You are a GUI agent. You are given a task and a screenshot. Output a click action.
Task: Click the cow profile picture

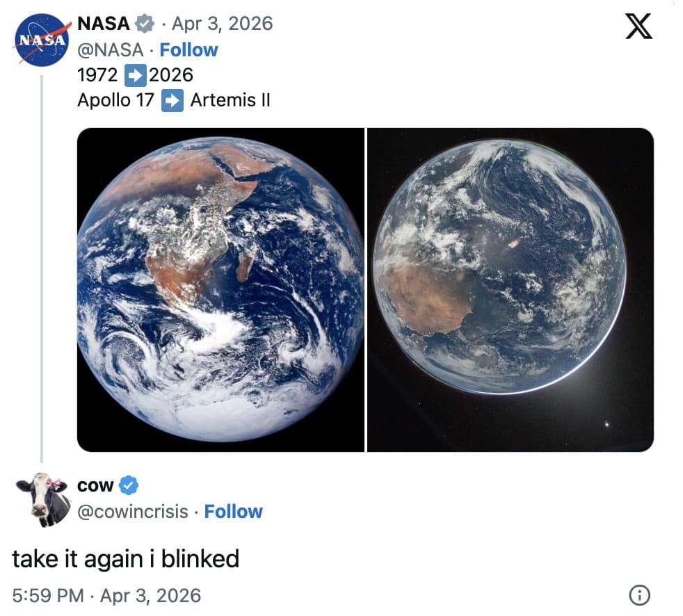(x=42, y=497)
